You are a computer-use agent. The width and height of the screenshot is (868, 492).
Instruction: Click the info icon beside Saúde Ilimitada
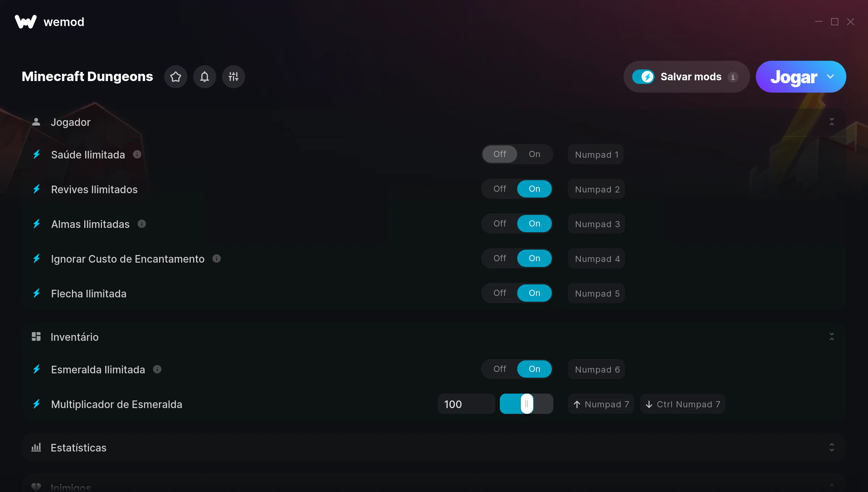click(x=137, y=154)
